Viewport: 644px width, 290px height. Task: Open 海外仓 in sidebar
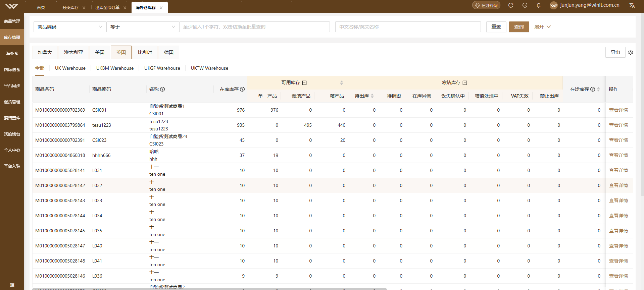pyautogui.click(x=12, y=54)
